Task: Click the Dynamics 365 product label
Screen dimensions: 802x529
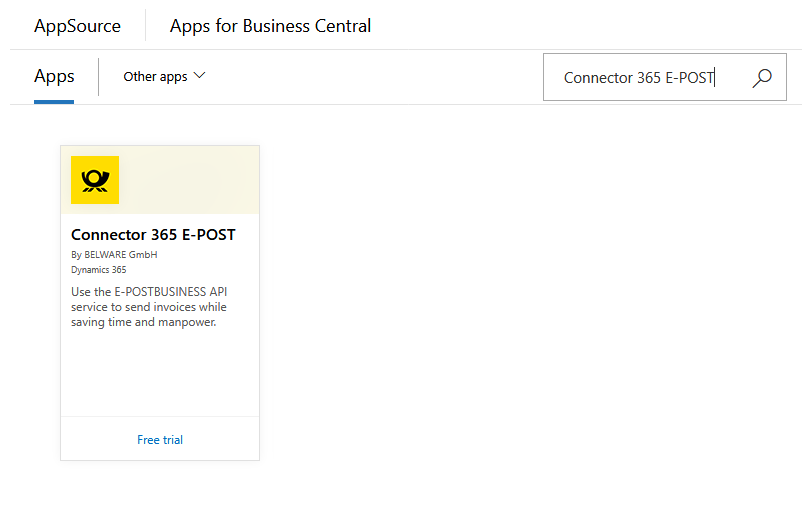Action: pos(99,270)
